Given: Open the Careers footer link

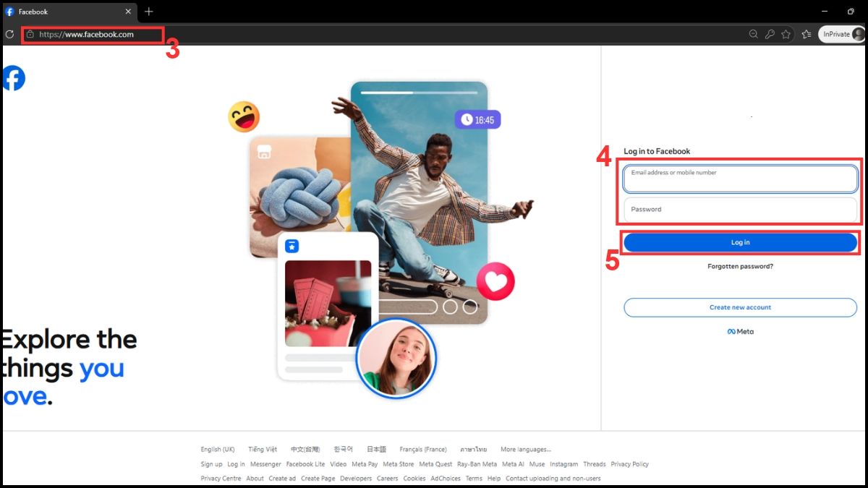Looking at the screenshot, I should tap(388, 479).
